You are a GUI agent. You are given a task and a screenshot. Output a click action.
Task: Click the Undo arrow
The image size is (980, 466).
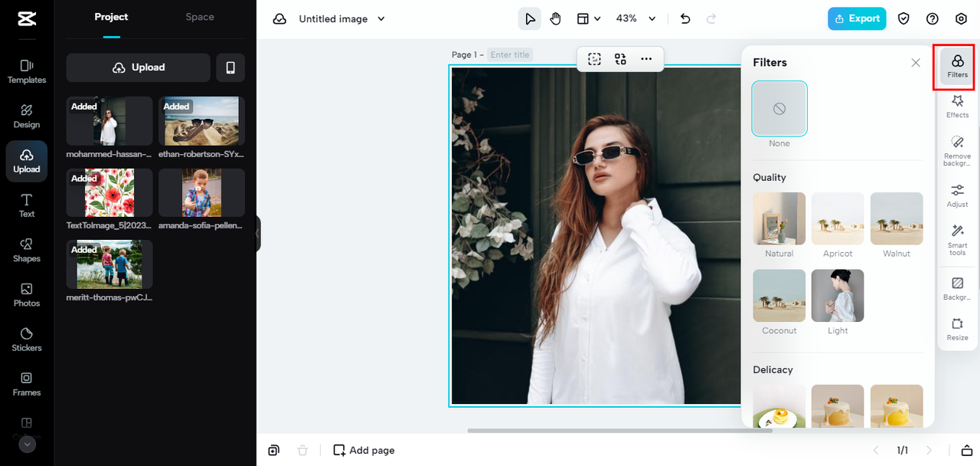pos(685,18)
